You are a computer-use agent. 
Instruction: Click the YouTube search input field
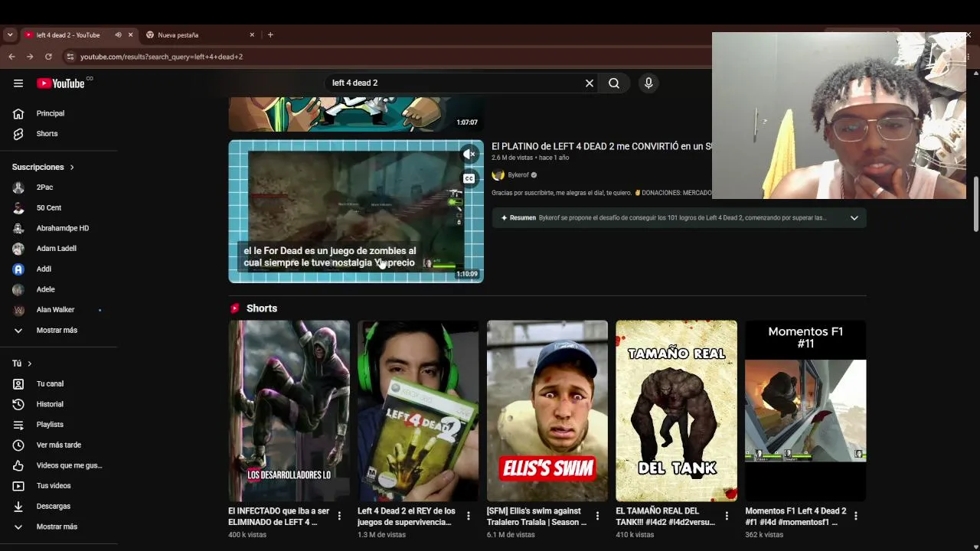[455, 83]
